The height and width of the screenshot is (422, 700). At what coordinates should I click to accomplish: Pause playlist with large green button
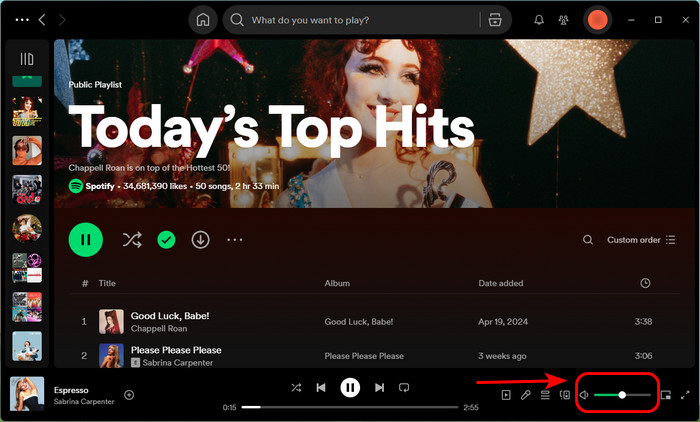tap(86, 240)
